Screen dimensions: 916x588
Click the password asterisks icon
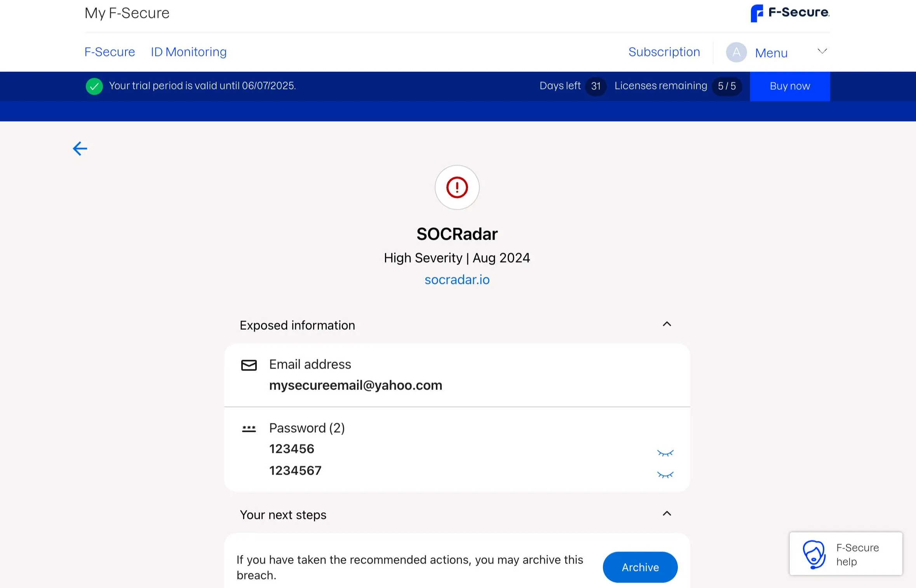click(x=249, y=429)
